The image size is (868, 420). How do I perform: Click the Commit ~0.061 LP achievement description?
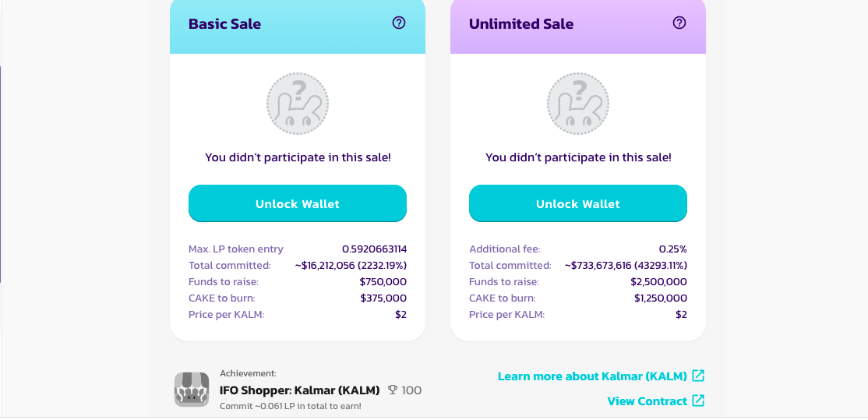click(x=291, y=406)
